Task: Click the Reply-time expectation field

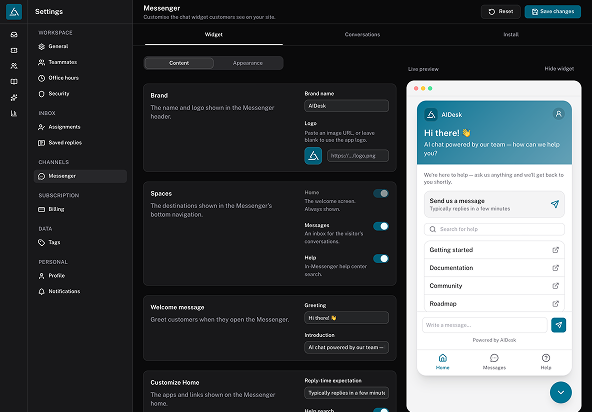Action: [346, 393]
